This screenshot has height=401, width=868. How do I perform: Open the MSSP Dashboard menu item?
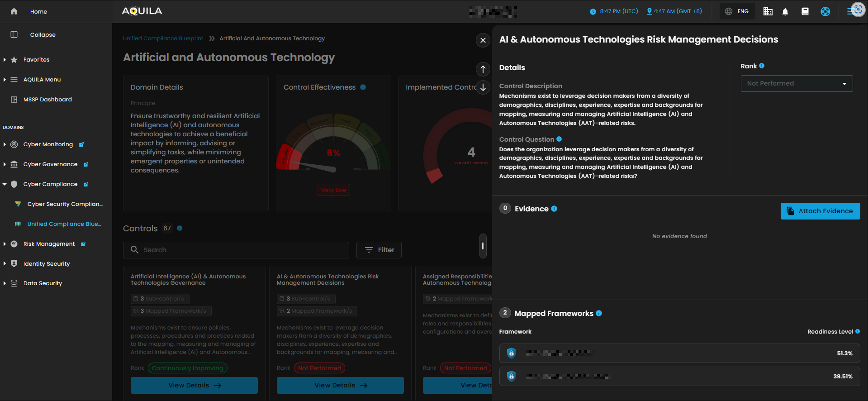(47, 100)
